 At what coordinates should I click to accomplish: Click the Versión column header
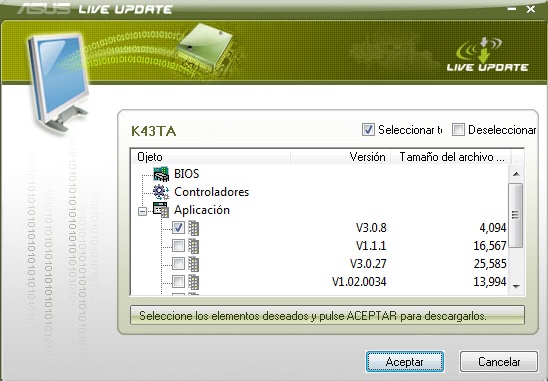(x=340, y=157)
